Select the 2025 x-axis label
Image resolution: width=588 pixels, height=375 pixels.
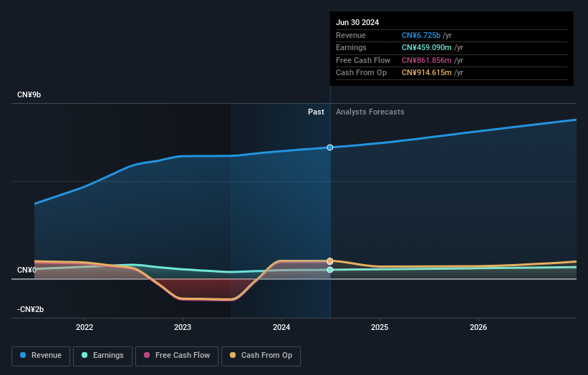(x=380, y=327)
